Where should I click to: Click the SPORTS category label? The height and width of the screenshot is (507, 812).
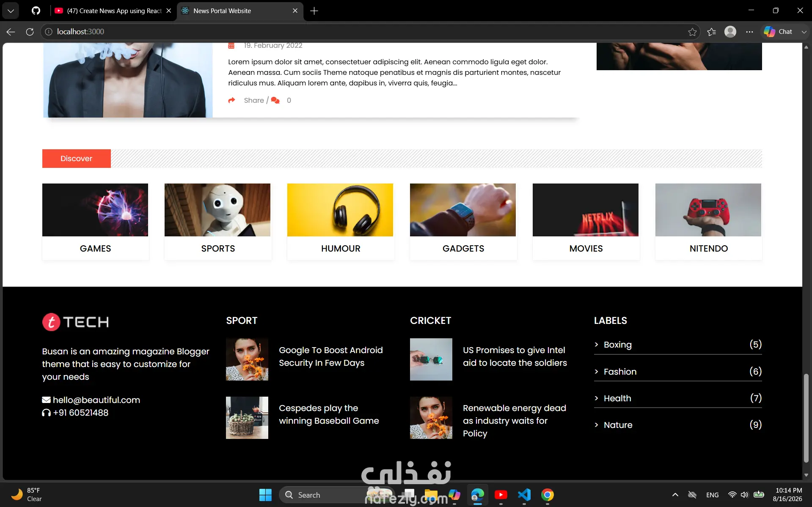tap(218, 249)
